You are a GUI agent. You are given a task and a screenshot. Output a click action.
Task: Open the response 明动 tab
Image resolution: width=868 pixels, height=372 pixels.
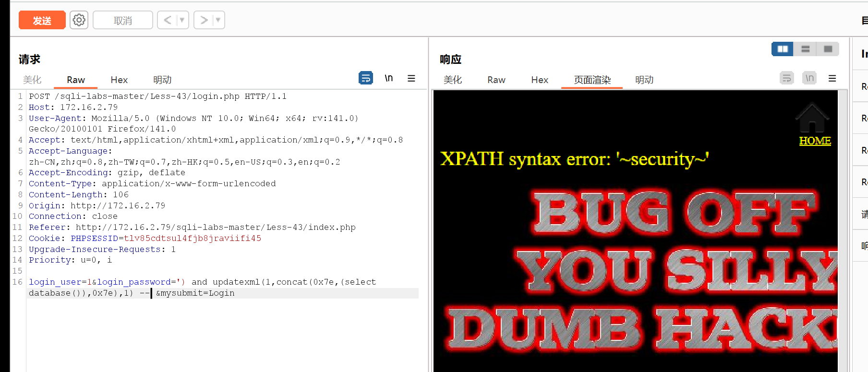[x=644, y=80]
